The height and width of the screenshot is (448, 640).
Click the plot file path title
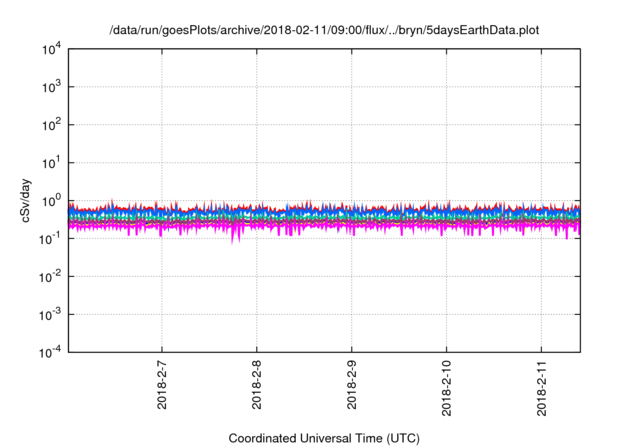tap(324, 31)
